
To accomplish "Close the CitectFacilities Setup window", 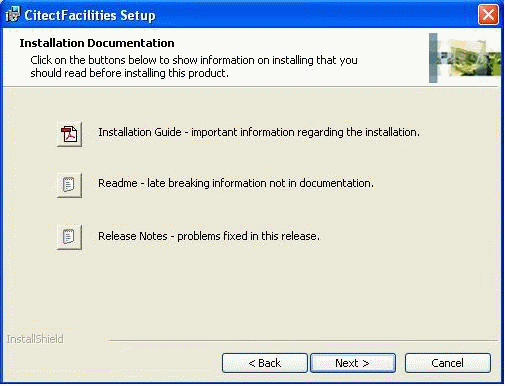I will pos(488,15).
